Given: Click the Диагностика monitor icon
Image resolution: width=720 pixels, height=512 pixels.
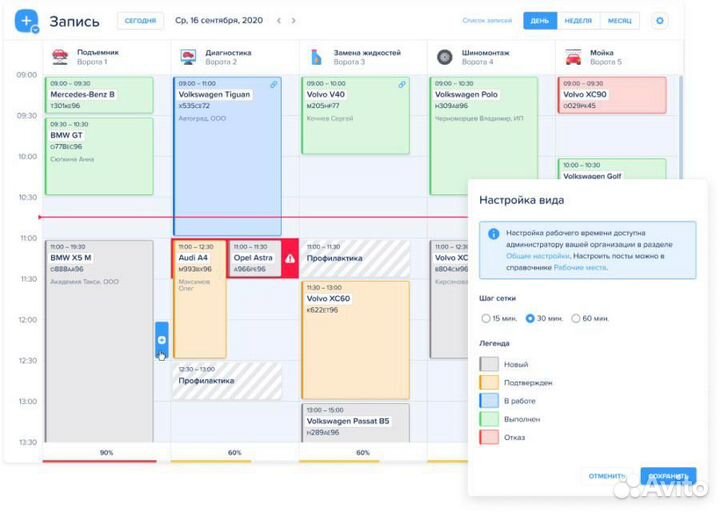Looking at the screenshot, I should (x=187, y=56).
